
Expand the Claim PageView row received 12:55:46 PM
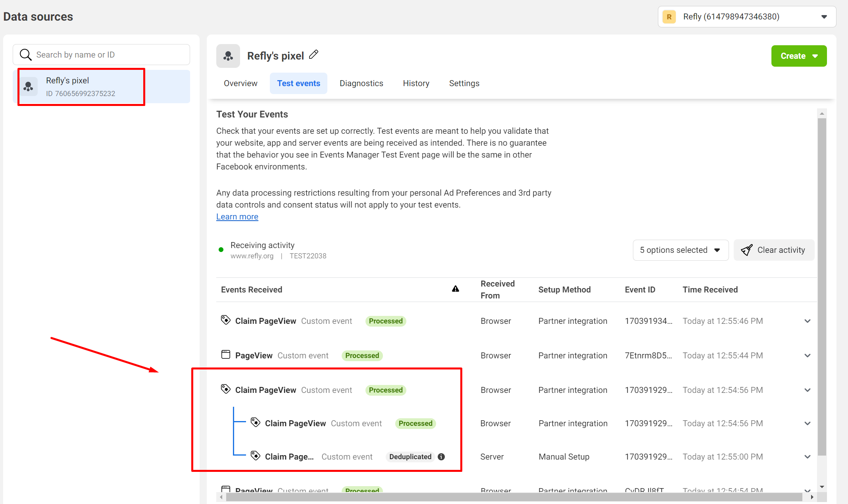coord(807,321)
